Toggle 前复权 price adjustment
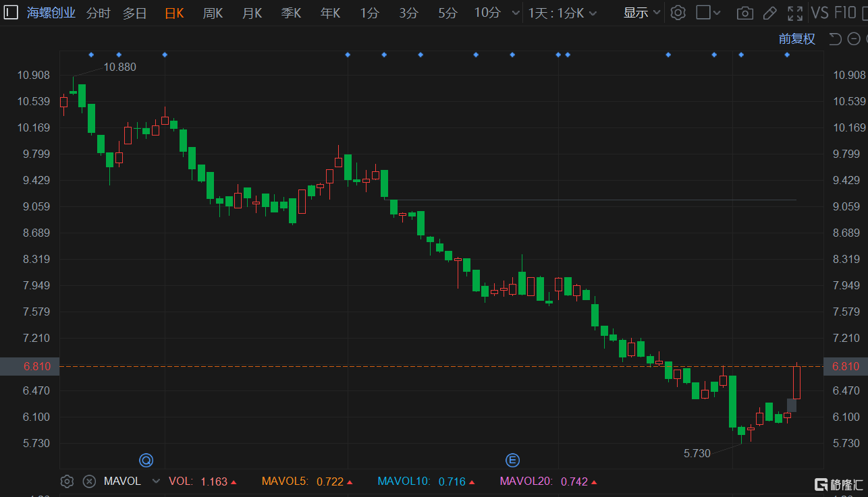Viewport: 868px width, 497px height. 797,38
